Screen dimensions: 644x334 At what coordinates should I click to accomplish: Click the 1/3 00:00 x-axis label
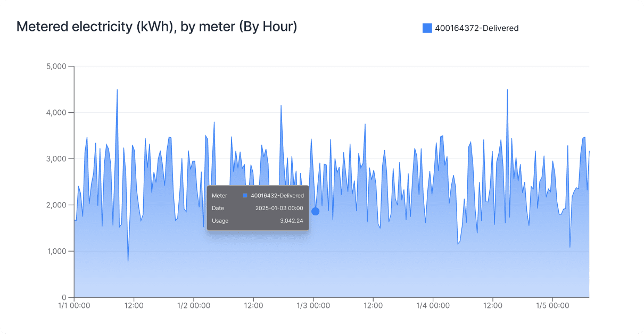313,306
